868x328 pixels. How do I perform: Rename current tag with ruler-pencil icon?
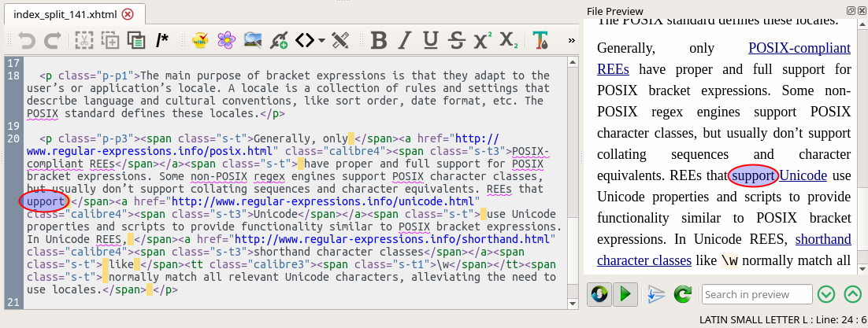(x=340, y=40)
